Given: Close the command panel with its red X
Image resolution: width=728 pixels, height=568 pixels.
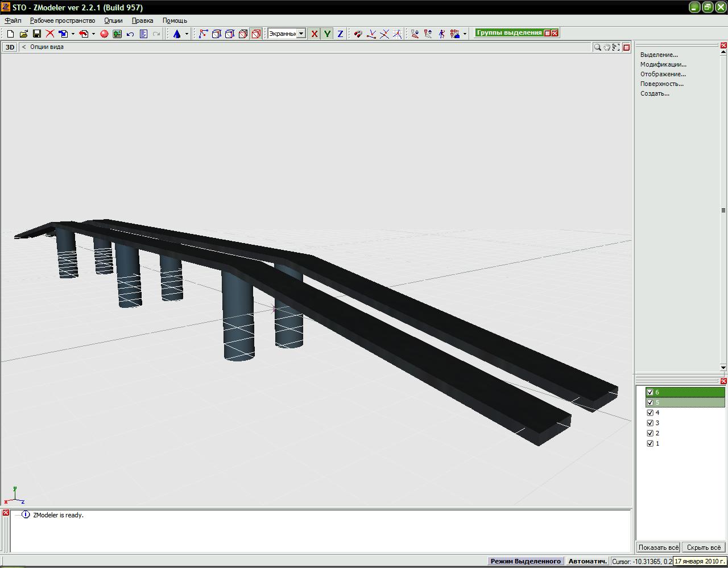Looking at the screenshot, I should (723, 45).
